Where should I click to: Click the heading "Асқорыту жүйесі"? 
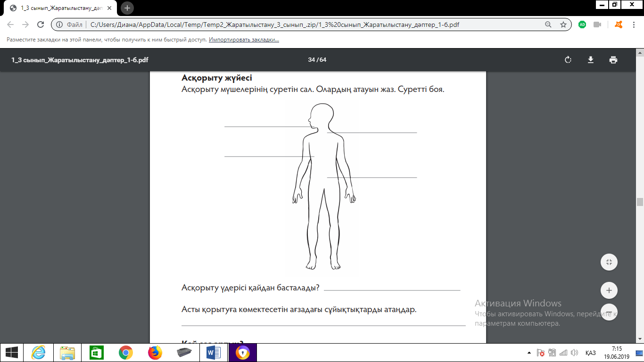217,78
